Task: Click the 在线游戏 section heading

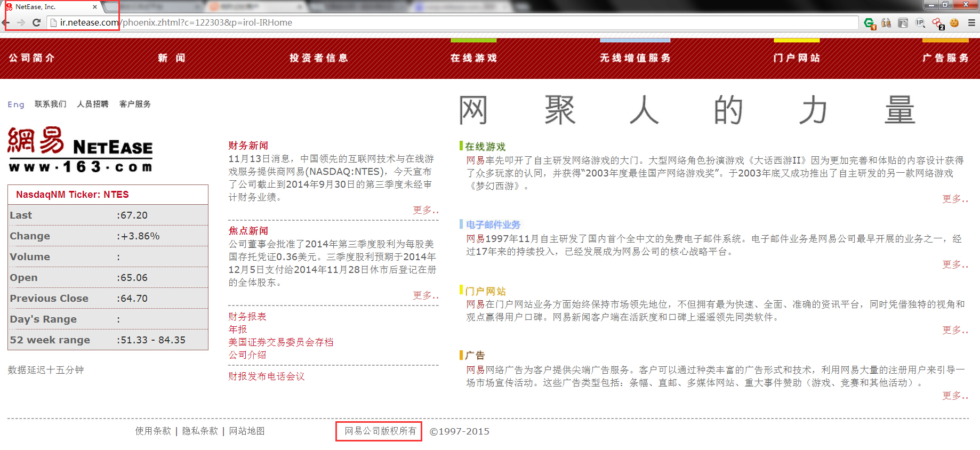Action: click(x=485, y=147)
